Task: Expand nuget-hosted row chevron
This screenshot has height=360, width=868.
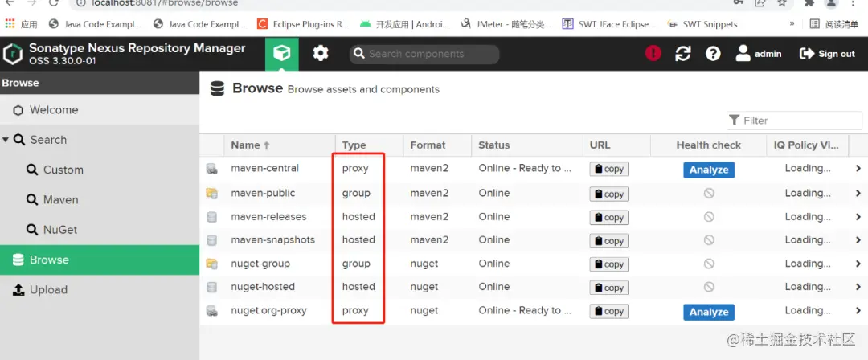Action: [x=858, y=287]
